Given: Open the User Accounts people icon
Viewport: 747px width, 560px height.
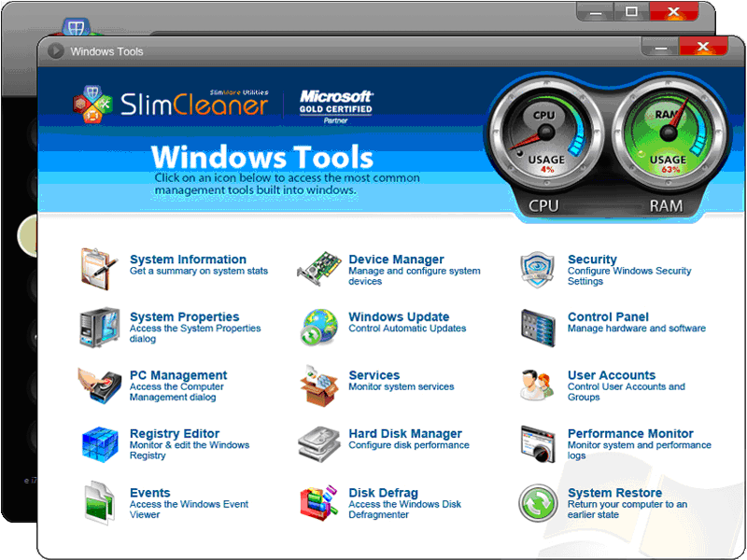Looking at the screenshot, I should pos(537,385).
